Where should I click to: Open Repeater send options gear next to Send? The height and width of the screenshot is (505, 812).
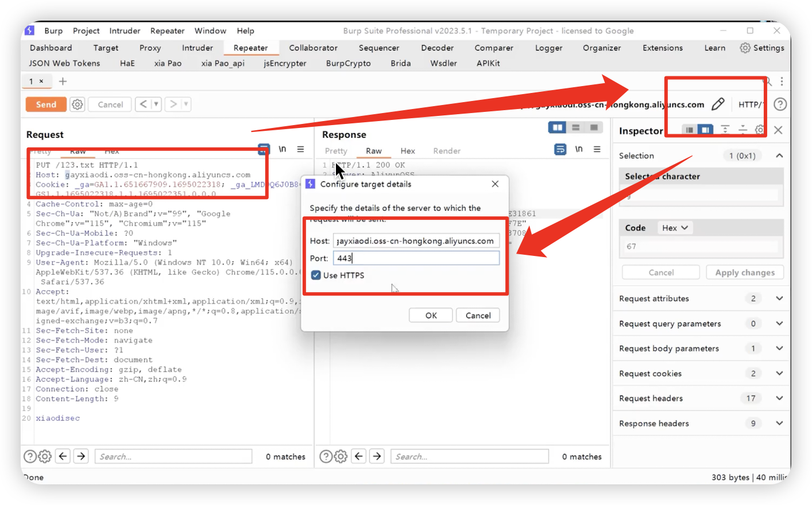tap(77, 104)
